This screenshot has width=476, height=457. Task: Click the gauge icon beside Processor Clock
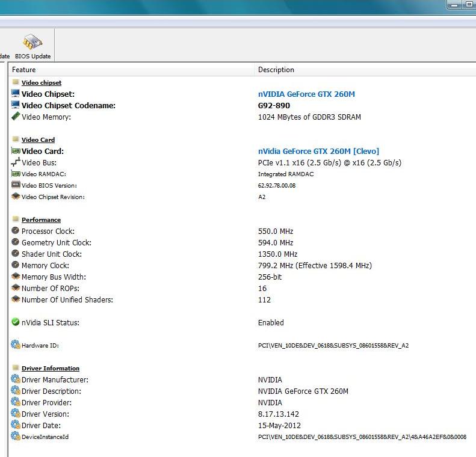pyautogui.click(x=15, y=230)
